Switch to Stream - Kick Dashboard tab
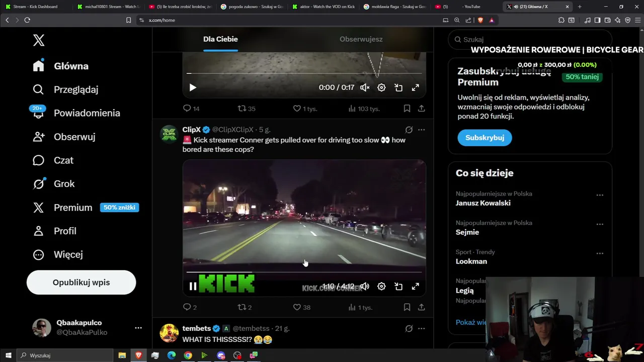 click(x=36, y=7)
